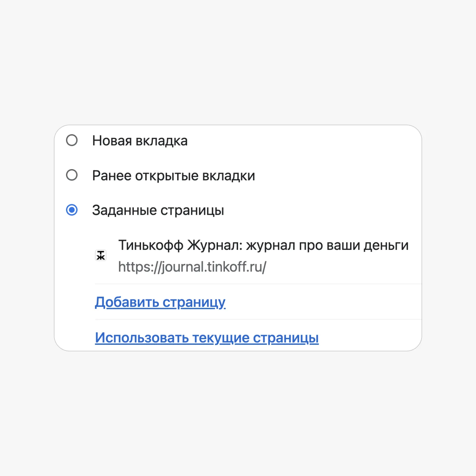The image size is (476, 476).
Task: Toggle the selected Заданные страницы radio button
Action: coord(72,210)
